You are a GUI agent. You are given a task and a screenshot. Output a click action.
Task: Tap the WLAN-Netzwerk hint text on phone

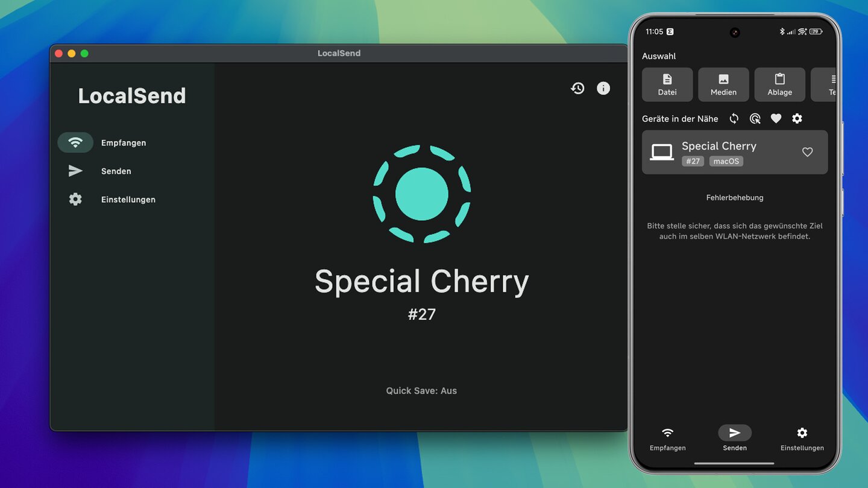pyautogui.click(x=735, y=231)
